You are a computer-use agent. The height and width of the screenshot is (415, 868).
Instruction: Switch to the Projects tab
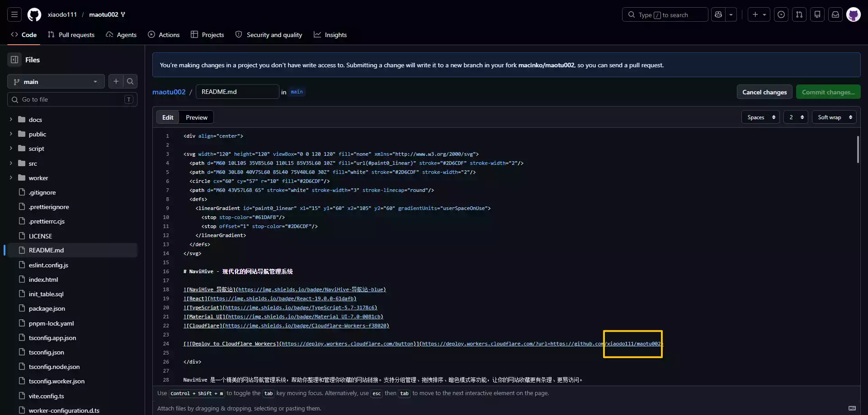[208, 35]
